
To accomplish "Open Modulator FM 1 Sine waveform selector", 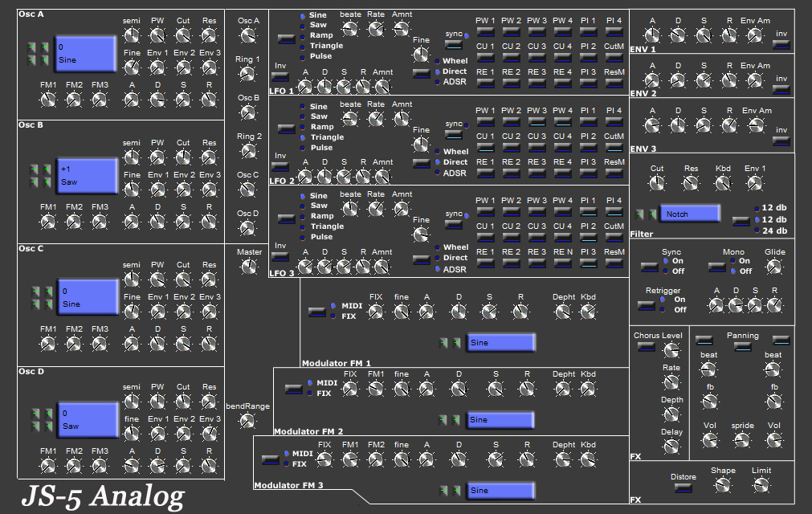I will click(x=500, y=342).
